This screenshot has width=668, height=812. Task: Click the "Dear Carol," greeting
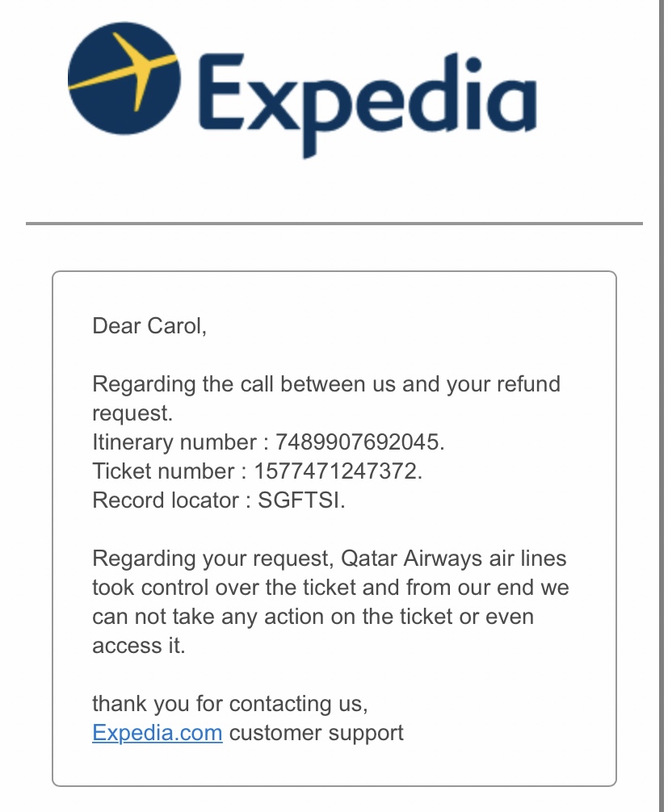[x=149, y=326]
